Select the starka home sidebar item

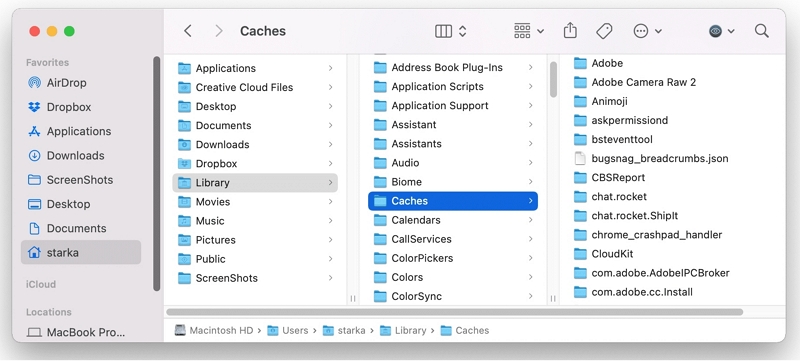coord(81,252)
